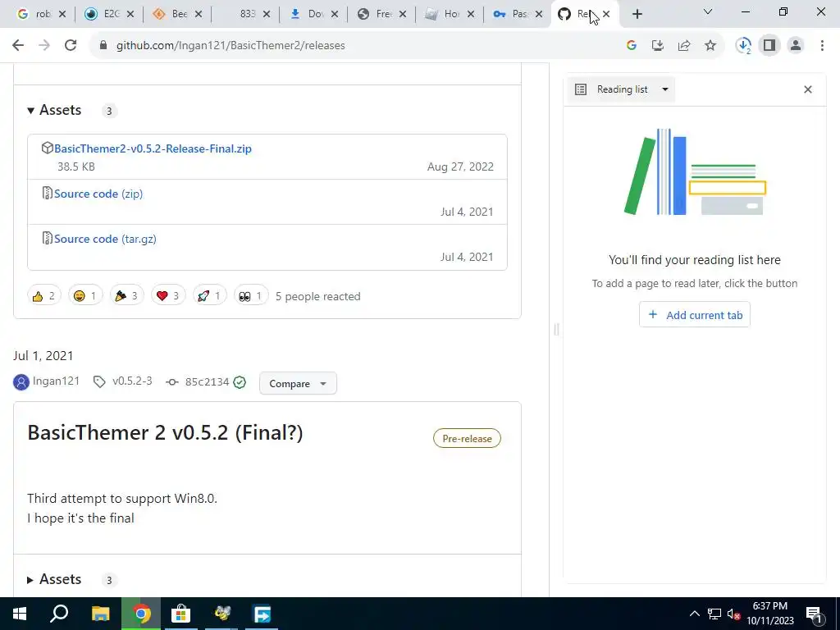Click the lock icon in address bar

click(103, 46)
